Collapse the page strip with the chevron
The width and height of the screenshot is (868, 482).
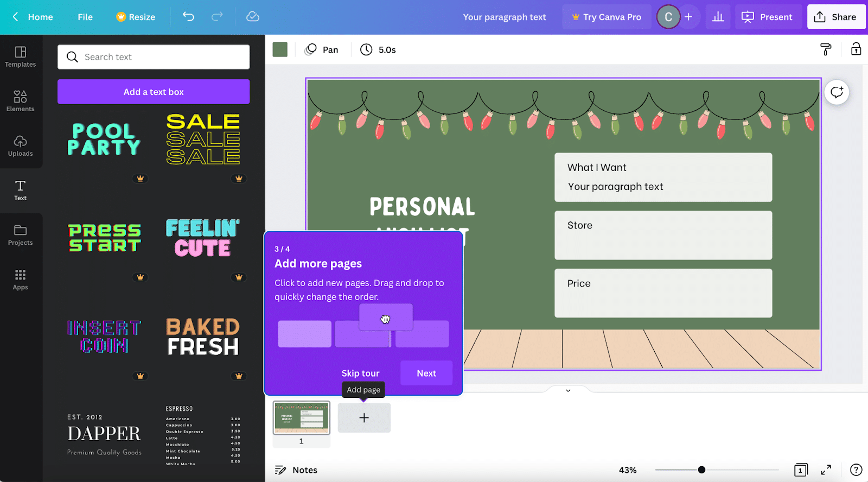pos(568,390)
